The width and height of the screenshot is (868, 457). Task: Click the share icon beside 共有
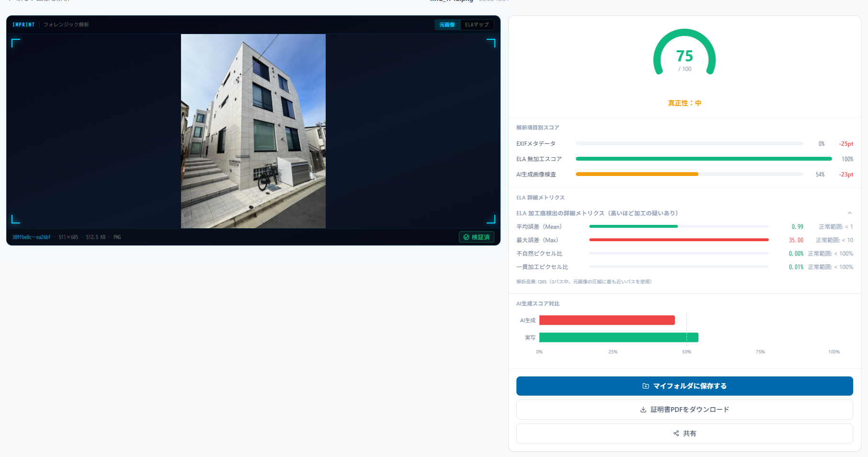click(676, 434)
